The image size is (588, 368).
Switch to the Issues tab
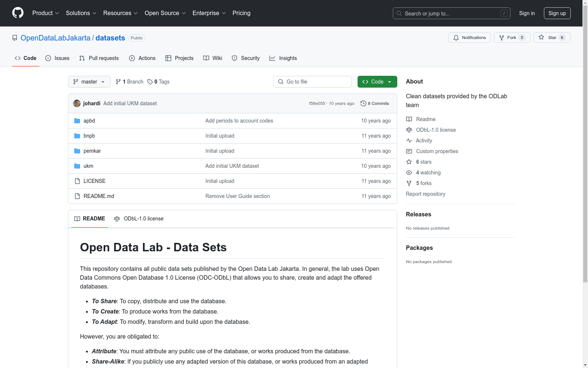click(x=57, y=58)
